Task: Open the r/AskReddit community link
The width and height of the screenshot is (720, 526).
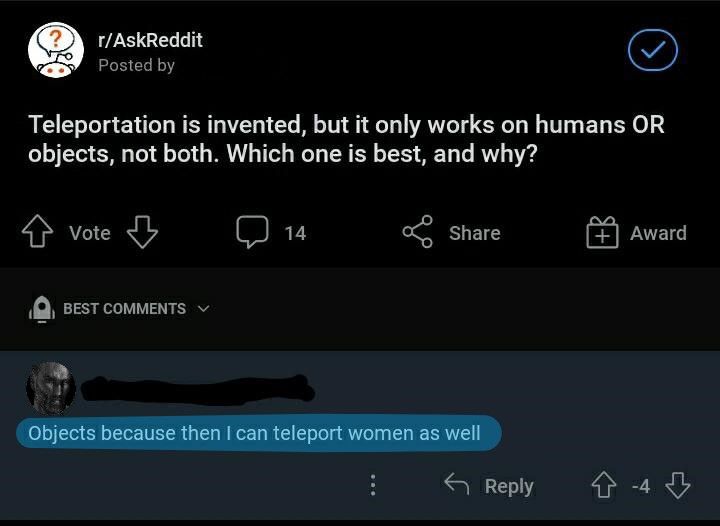Action: (150, 40)
